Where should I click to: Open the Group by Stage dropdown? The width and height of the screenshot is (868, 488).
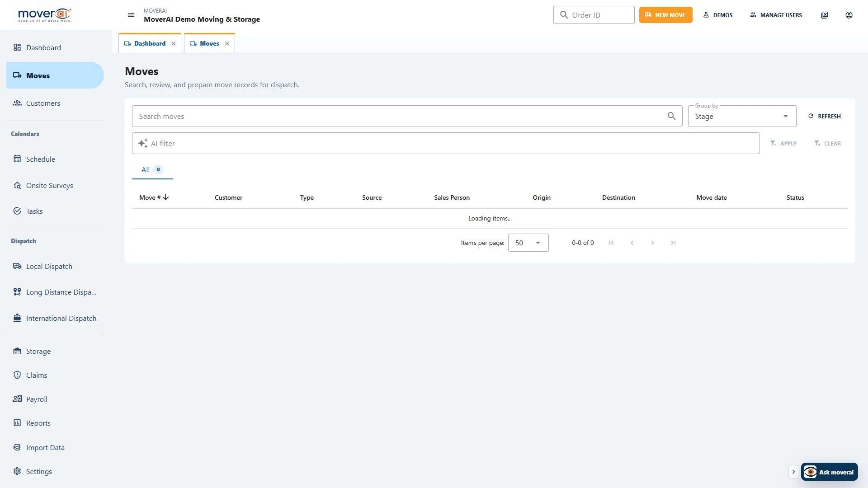pyautogui.click(x=742, y=116)
